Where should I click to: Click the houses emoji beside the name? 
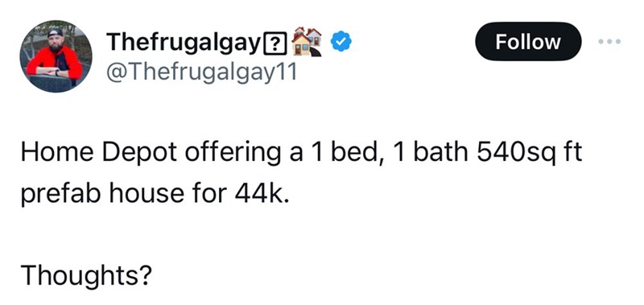pos(307,42)
